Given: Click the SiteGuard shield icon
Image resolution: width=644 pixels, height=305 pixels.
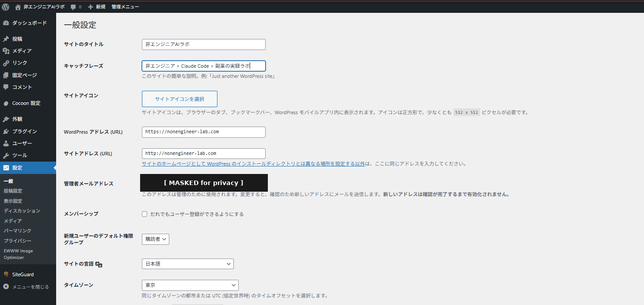Looking at the screenshot, I should (6, 274).
